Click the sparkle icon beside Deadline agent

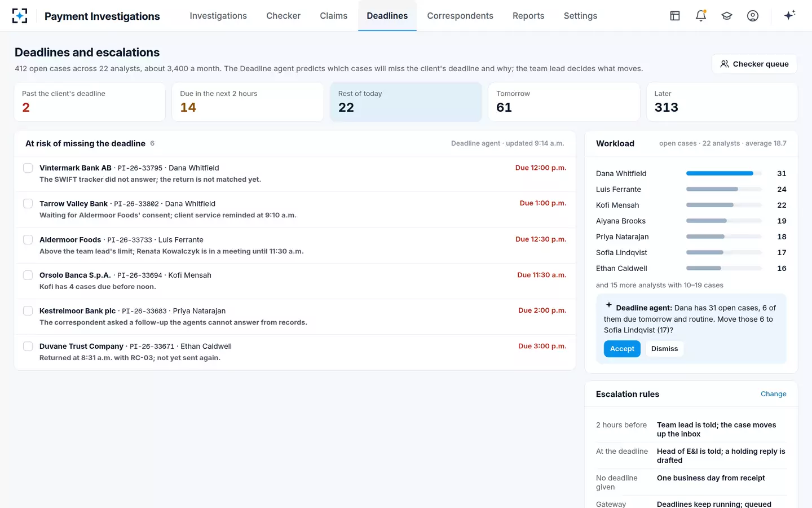click(x=609, y=305)
